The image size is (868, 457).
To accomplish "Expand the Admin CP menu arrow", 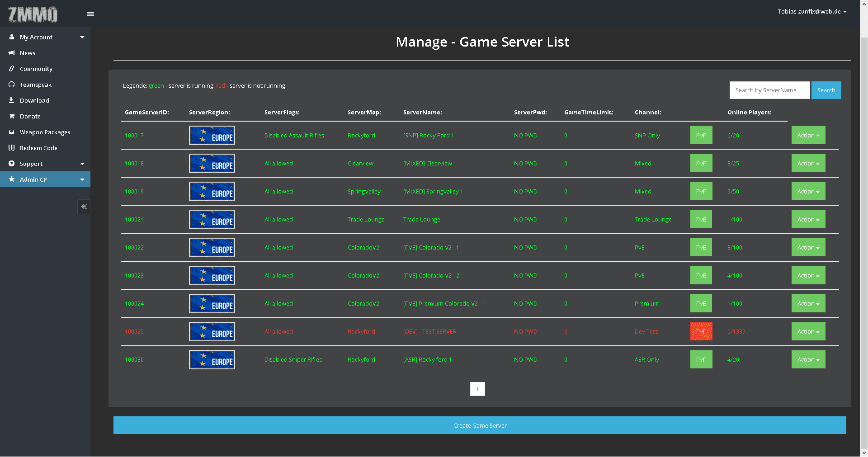I will pos(82,179).
